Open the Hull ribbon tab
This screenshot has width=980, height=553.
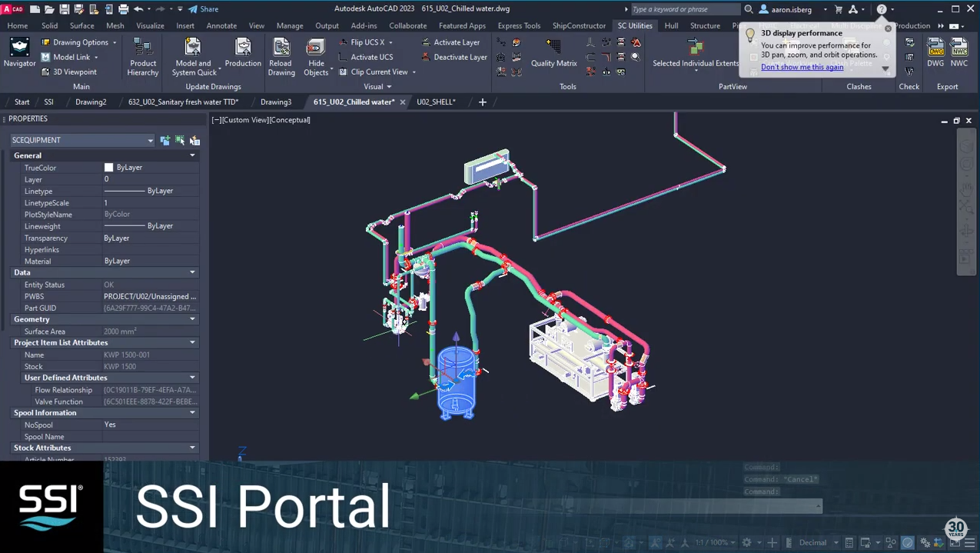pos(671,25)
